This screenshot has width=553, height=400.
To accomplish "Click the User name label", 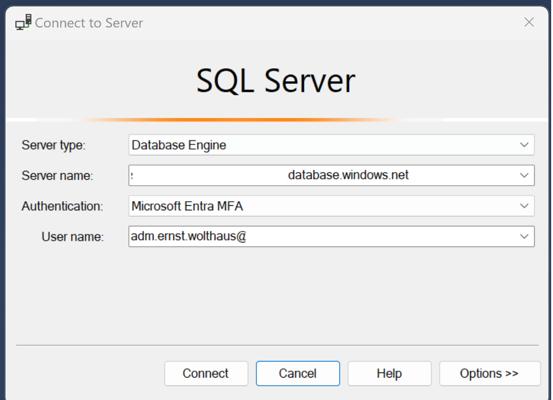I will pos(72,237).
